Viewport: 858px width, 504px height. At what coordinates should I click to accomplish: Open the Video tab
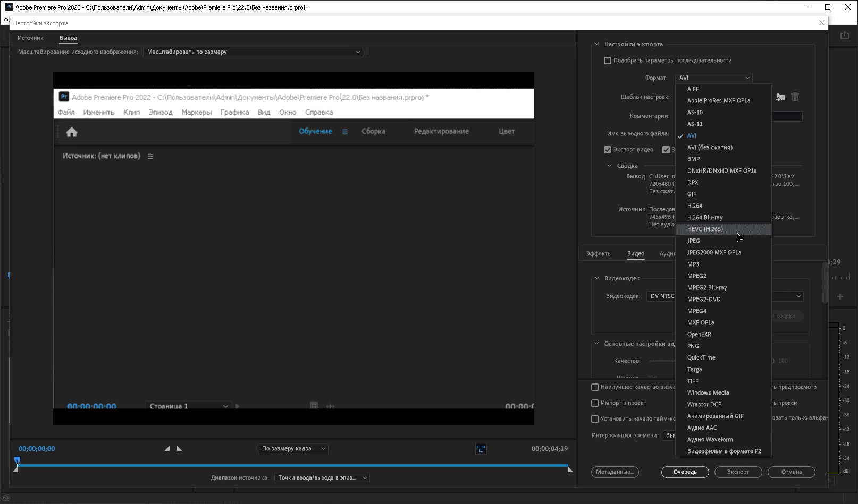point(636,254)
